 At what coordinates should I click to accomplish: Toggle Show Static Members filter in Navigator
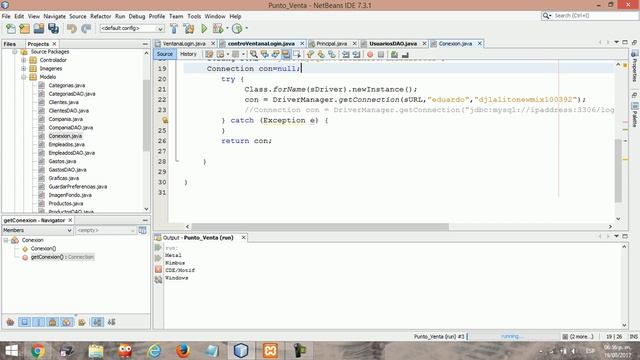[x=38, y=322]
